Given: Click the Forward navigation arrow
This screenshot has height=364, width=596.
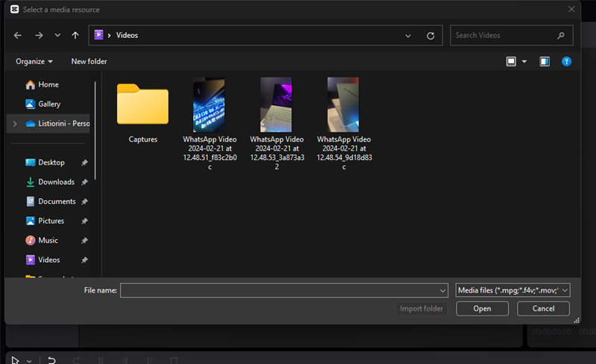Looking at the screenshot, I should (x=39, y=35).
